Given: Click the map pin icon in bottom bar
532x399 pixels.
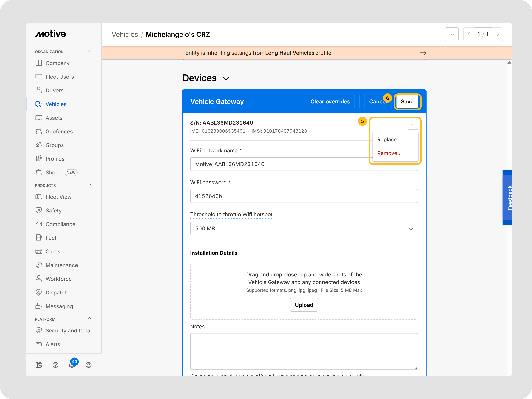Looking at the screenshot, I should (x=39, y=365).
